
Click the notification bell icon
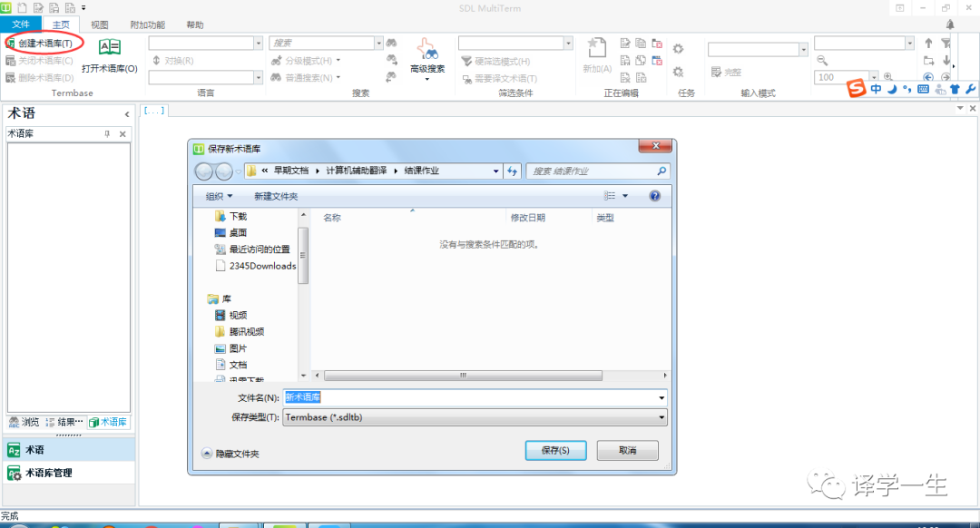(950, 24)
